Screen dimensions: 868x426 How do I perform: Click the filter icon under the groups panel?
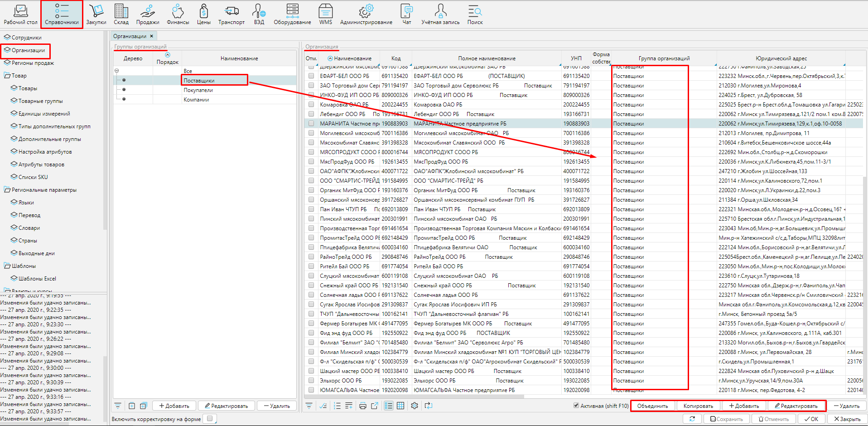(118, 406)
